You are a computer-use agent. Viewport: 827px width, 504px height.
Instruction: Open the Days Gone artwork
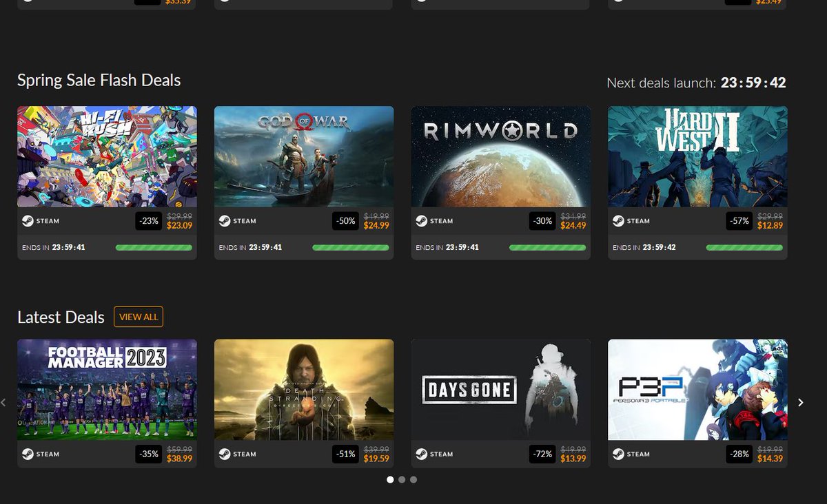pyautogui.click(x=501, y=390)
